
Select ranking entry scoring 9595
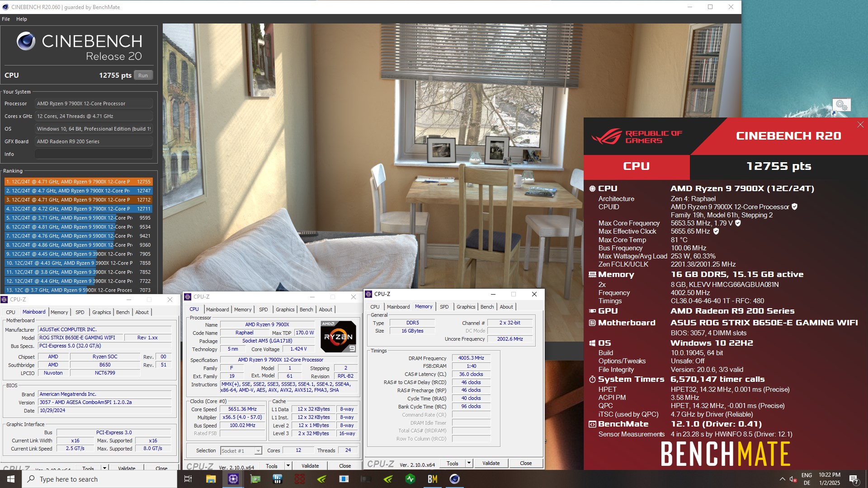78,218
